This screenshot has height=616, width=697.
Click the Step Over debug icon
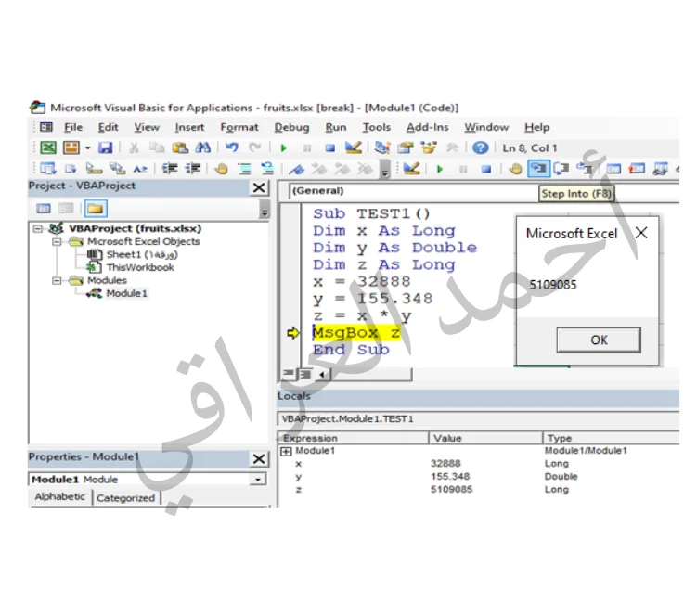(561, 169)
